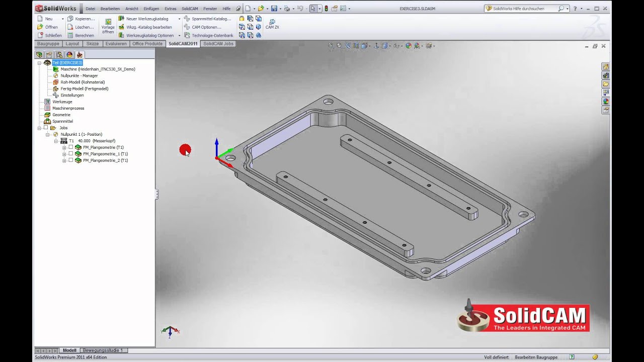Open the FeatureManager design tree tab
Screen dimensions: 644x362
39,54
